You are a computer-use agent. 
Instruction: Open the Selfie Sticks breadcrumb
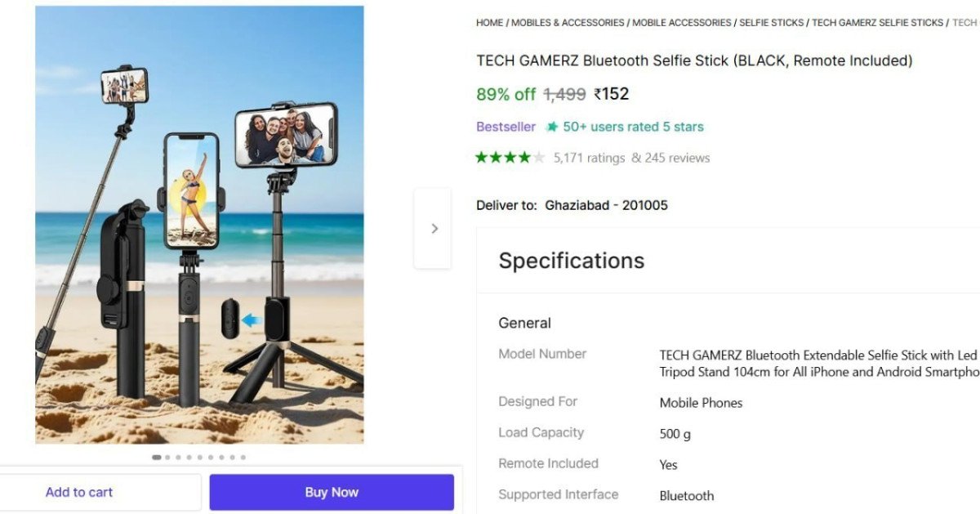[x=771, y=22]
